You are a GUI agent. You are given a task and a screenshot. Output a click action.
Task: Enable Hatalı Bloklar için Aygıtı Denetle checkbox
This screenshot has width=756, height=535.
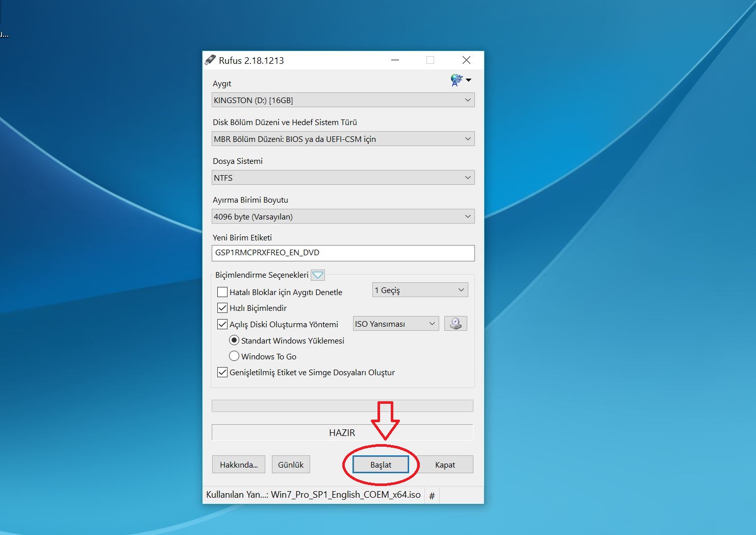click(222, 292)
